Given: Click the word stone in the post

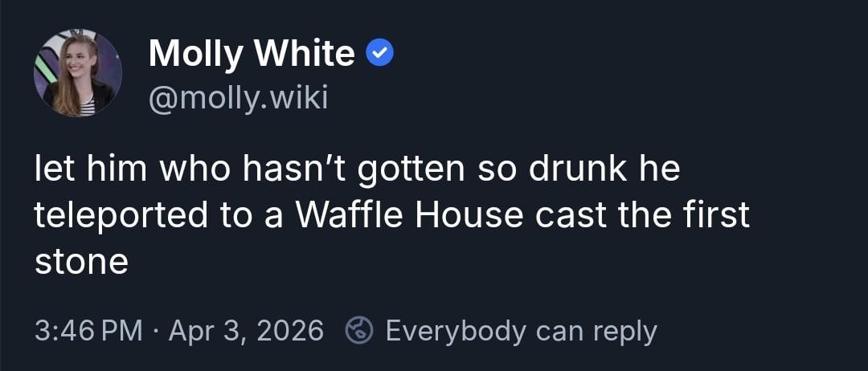Looking at the screenshot, I should tap(81, 262).
